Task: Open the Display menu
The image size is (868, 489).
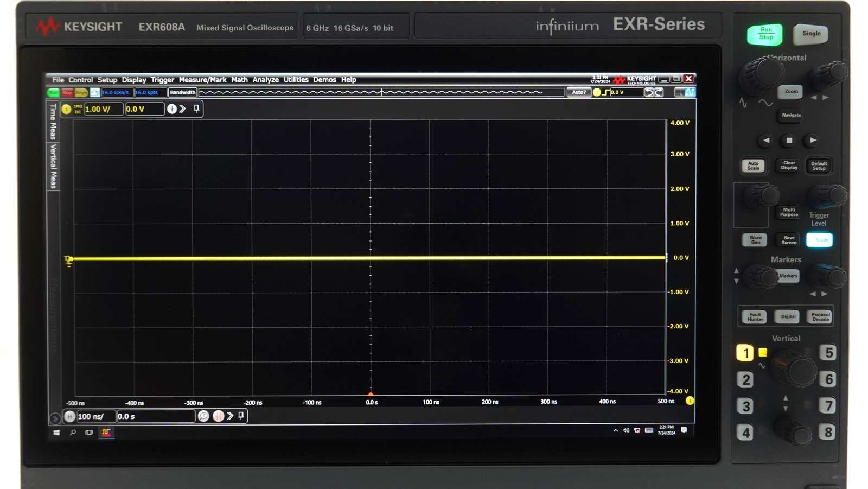Action: [x=134, y=80]
